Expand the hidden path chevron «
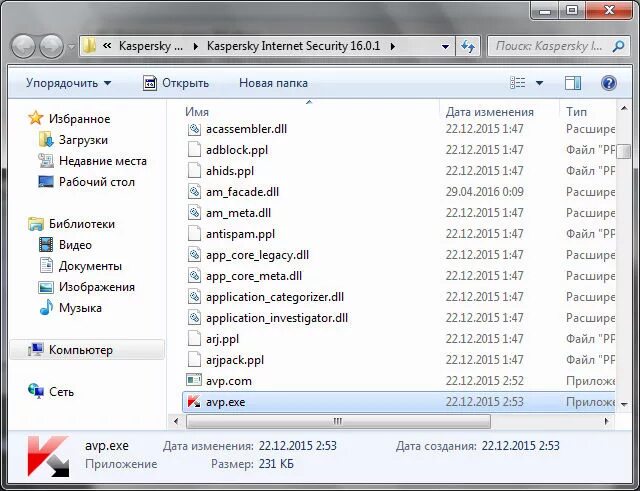 click(x=107, y=46)
